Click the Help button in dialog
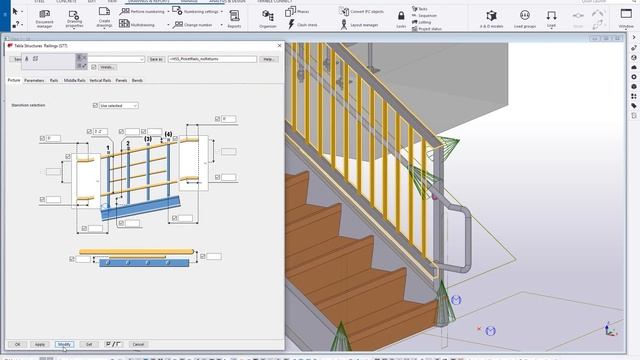The width and height of the screenshot is (640, 360). [268, 59]
